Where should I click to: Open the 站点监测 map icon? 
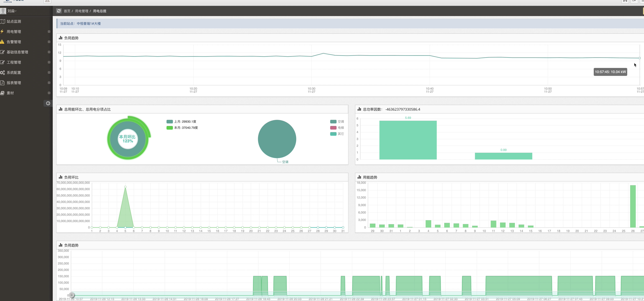[3, 22]
